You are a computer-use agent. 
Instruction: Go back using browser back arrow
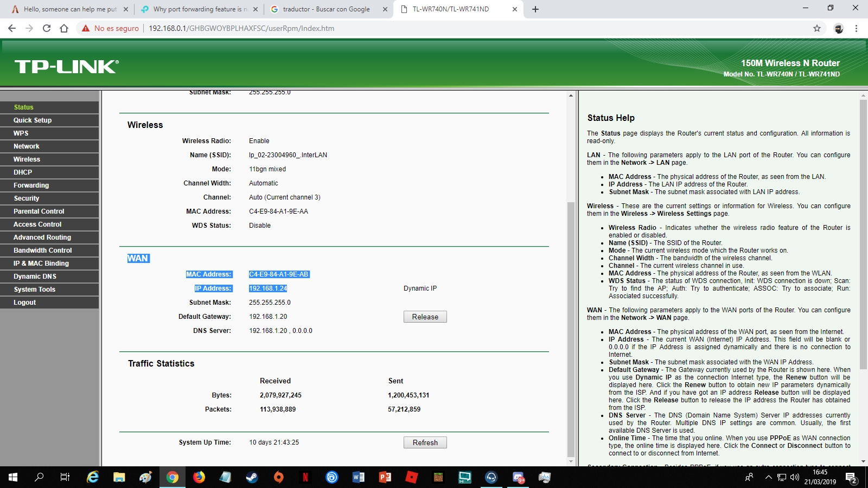[x=12, y=28]
